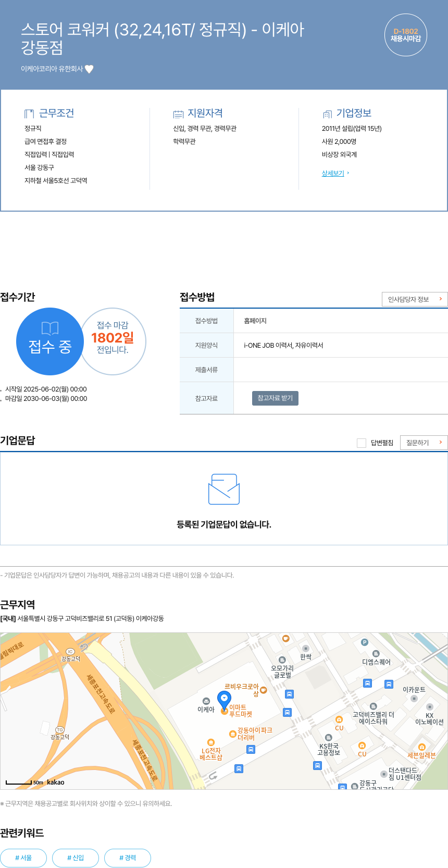Click the 강동고덕 IC marker on map
This screenshot has height=868, width=448.
(x=70, y=652)
